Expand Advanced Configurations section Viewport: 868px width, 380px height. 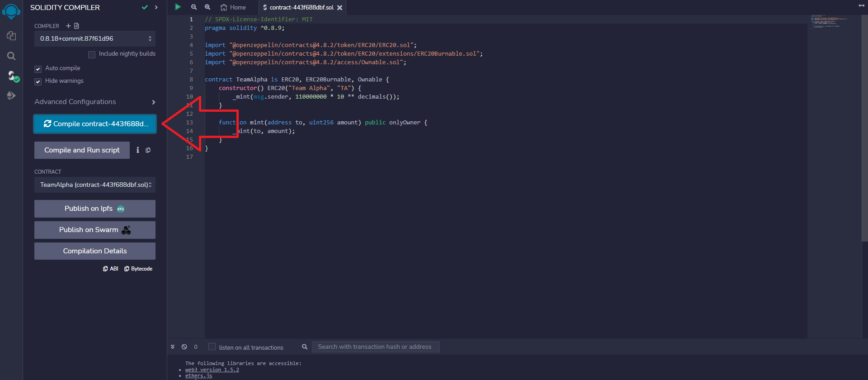95,102
